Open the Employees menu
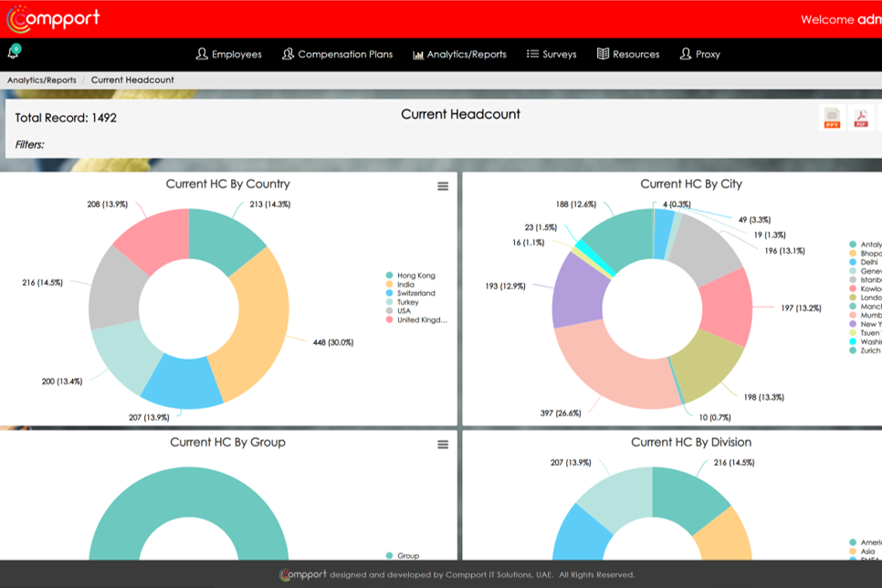The width and height of the screenshot is (882, 588). pos(229,55)
